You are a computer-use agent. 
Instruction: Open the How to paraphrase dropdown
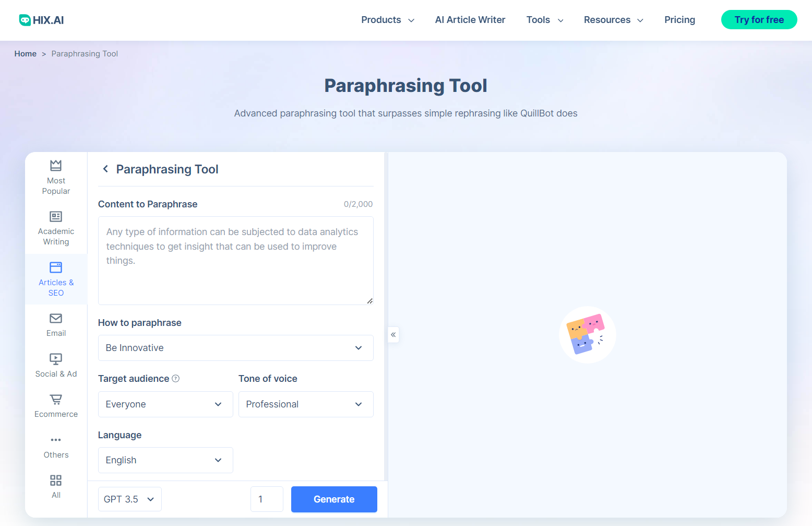[x=235, y=348]
